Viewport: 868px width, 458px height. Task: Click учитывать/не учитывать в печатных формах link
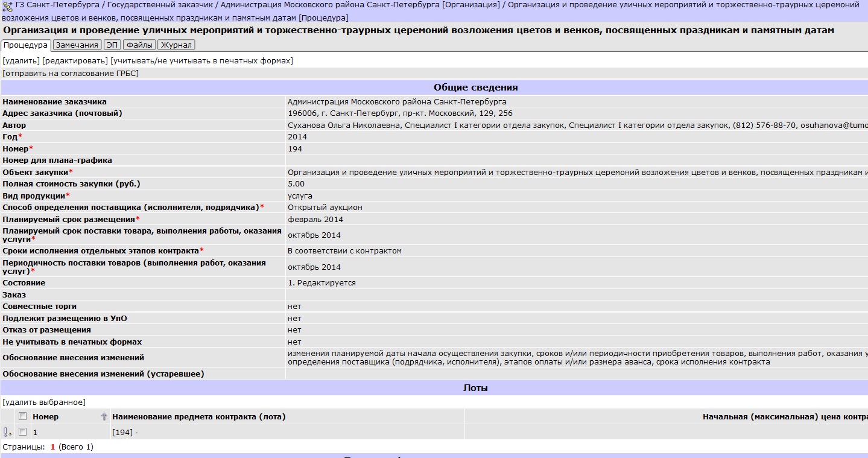coord(201,61)
